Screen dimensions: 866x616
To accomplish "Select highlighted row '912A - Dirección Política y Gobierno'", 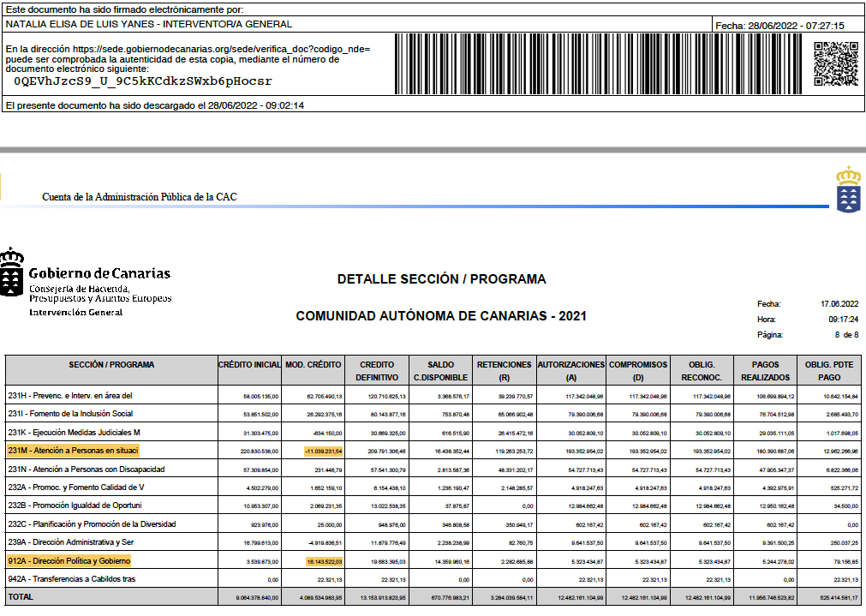I will (433, 561).
